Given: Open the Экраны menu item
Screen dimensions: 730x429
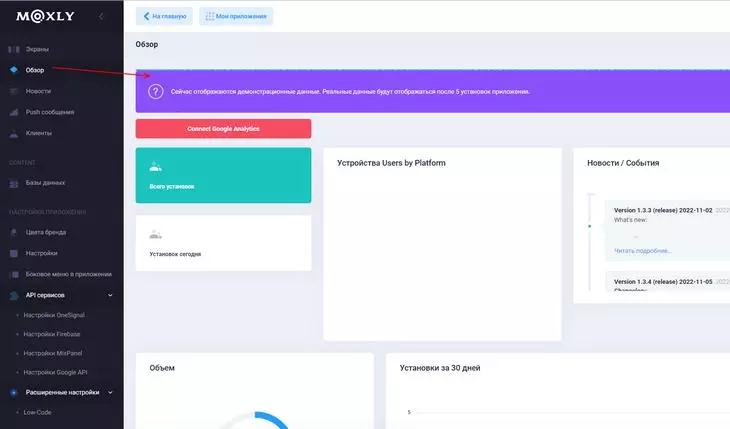Looking at the screenshot, I should [x=37, y=49].
